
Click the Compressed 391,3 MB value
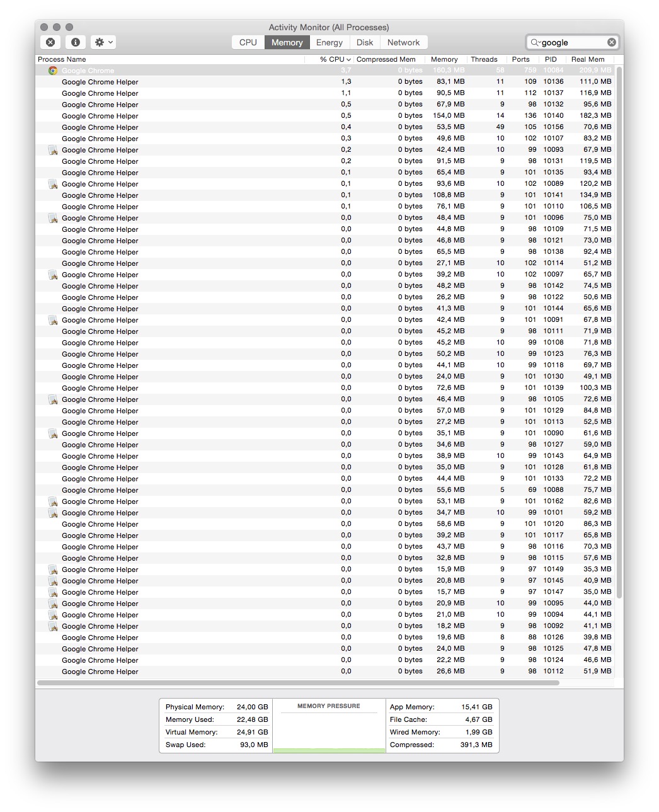tap(476, 745)
